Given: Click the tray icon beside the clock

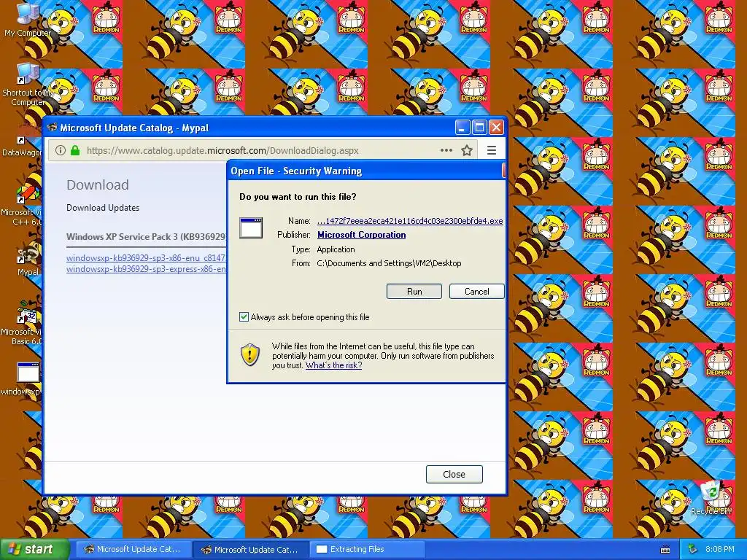Looking at the screenshot, I should [693, 549].
